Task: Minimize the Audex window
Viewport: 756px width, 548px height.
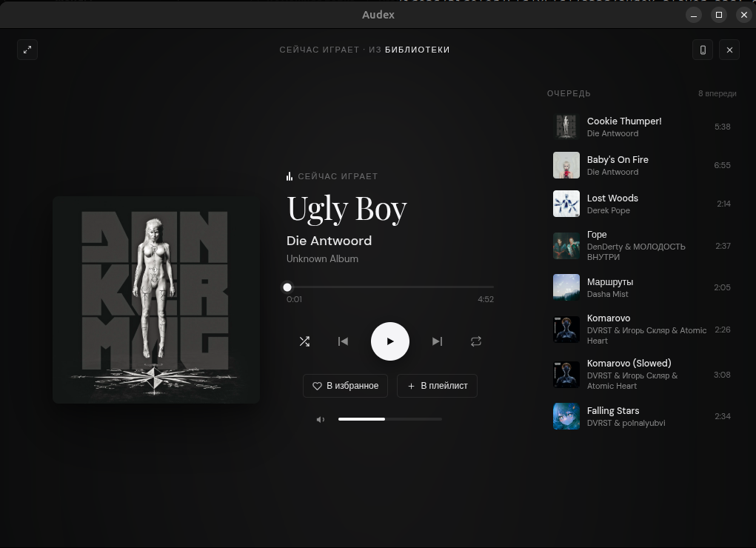Action: pos(694,15)
